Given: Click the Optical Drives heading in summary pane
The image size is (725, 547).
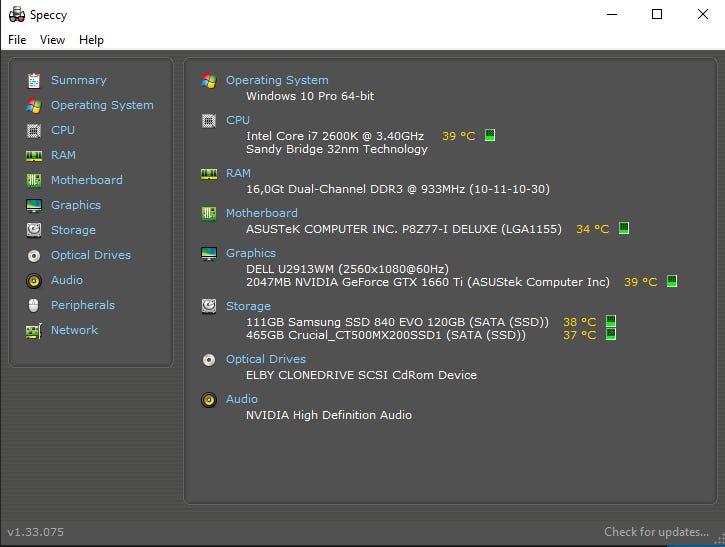Looking at the screenshot, I should 266,359.
